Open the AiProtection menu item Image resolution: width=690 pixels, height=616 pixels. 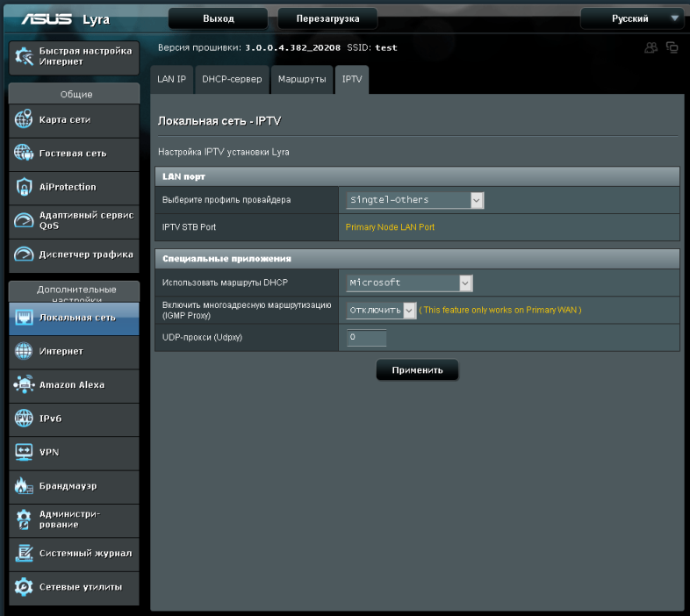tap(74, 188)
